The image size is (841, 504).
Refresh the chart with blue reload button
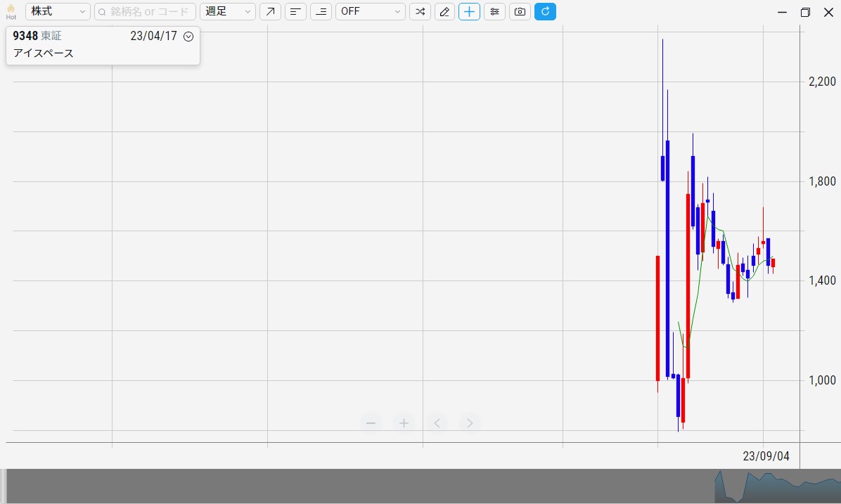pyautogui.click(x=545, y=12)
